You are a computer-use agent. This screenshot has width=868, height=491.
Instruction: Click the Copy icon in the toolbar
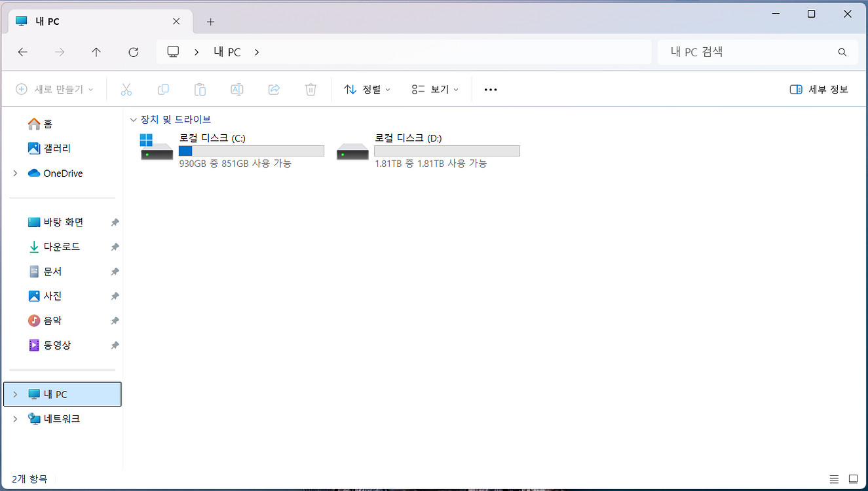point(162,89)
